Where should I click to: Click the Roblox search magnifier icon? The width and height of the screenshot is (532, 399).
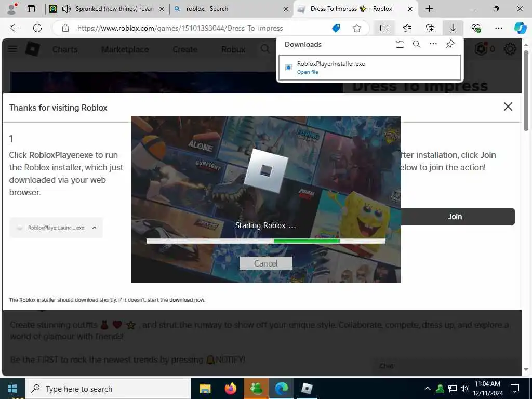[x=265, y=49]
